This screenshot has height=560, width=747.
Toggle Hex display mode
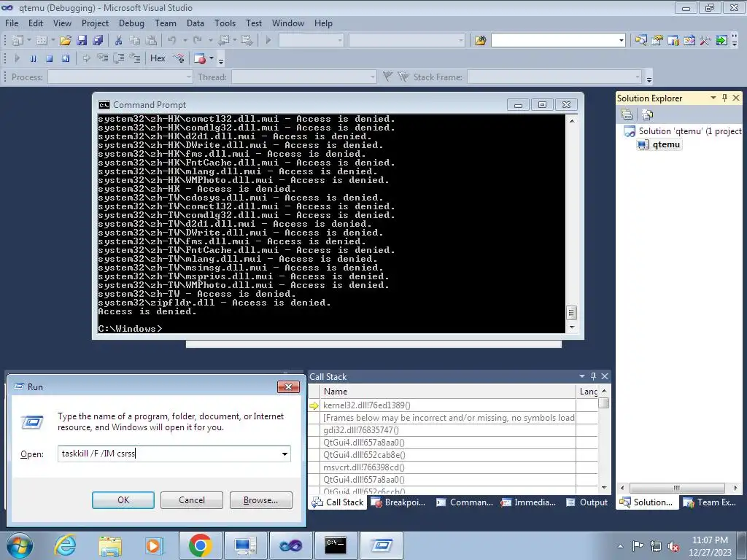pyautogui.click(x=158, y=58)
